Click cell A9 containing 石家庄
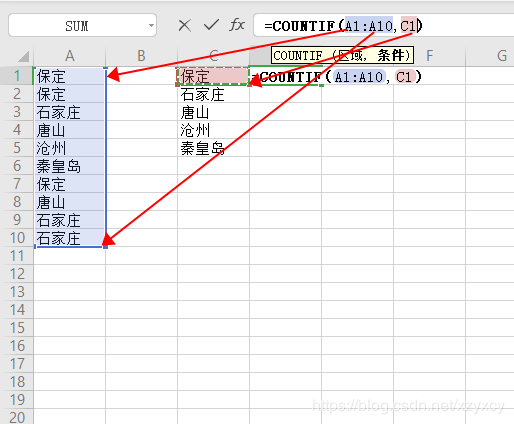The height and width of the screenshot is (424, 514). pyautogui.click(x=70, y=220)
